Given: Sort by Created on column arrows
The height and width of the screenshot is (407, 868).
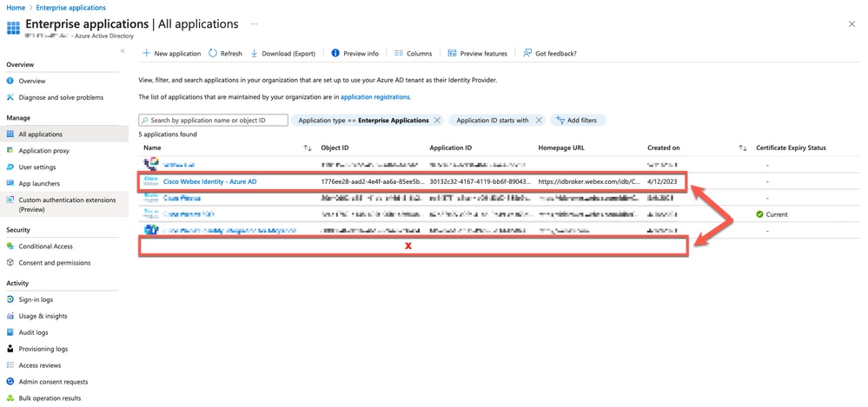Looking at the screenshot, I should [x=743, y=148].
